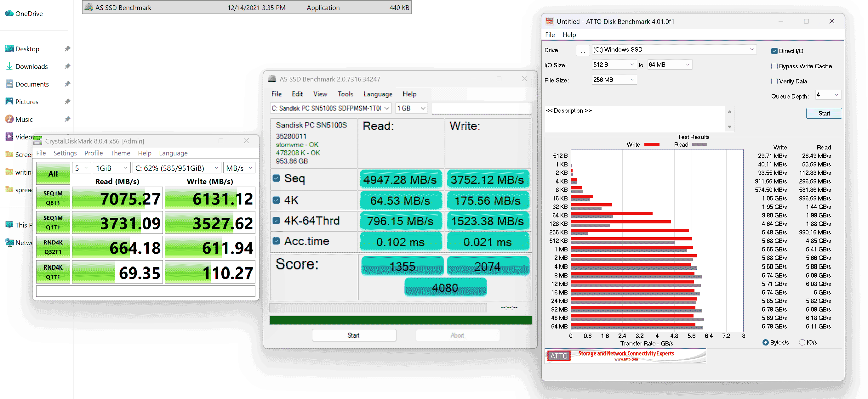Enable Bypass Write Cache in ATTO

click(774, 66)
